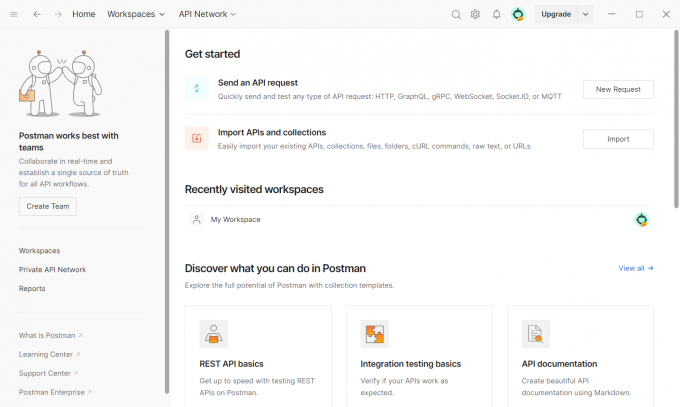
Task: Expand the Workspaces dropdown
Action: 136,14
